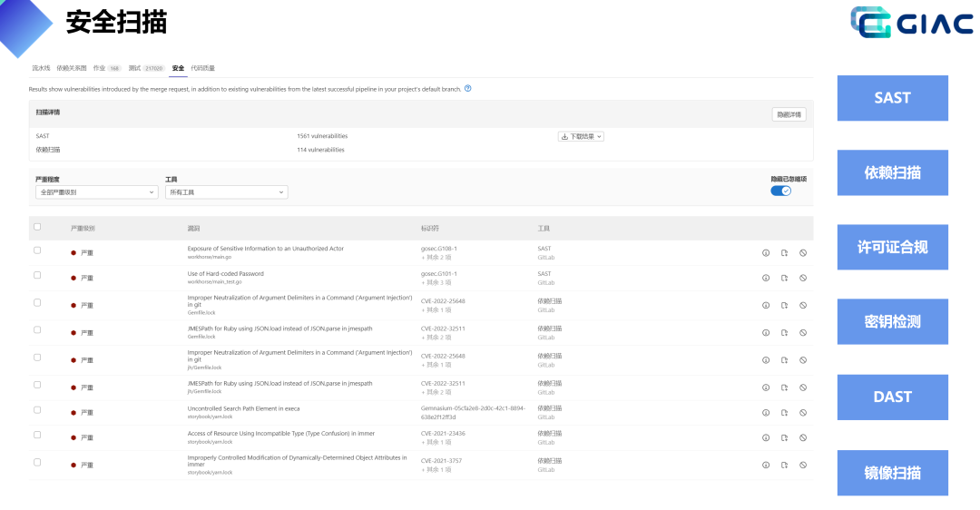Toggle the 隐藏已忽略项 switch
This screenshot has width=980, height=510.
click(x=780, y=191)
